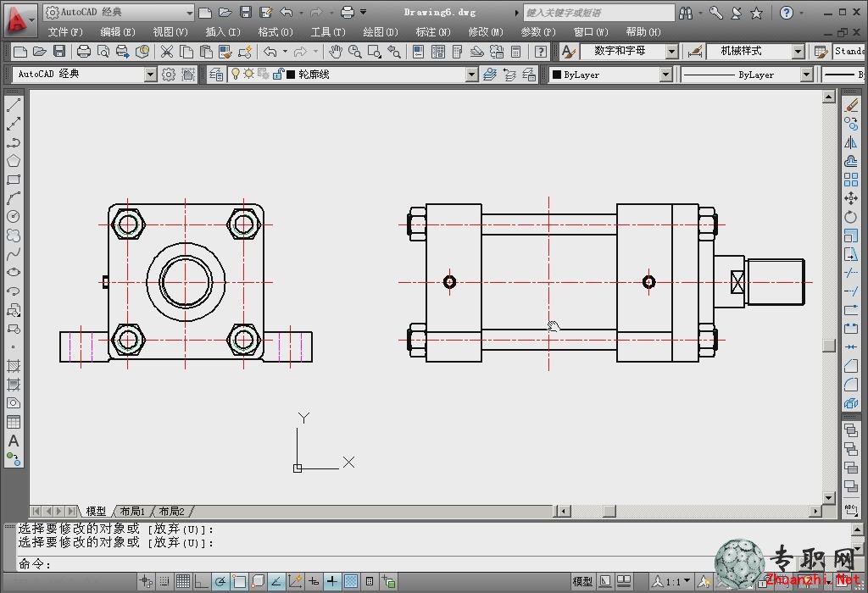Select the Move tool
868x593 pixels.
pyautogui.click(x=851, y=198)
